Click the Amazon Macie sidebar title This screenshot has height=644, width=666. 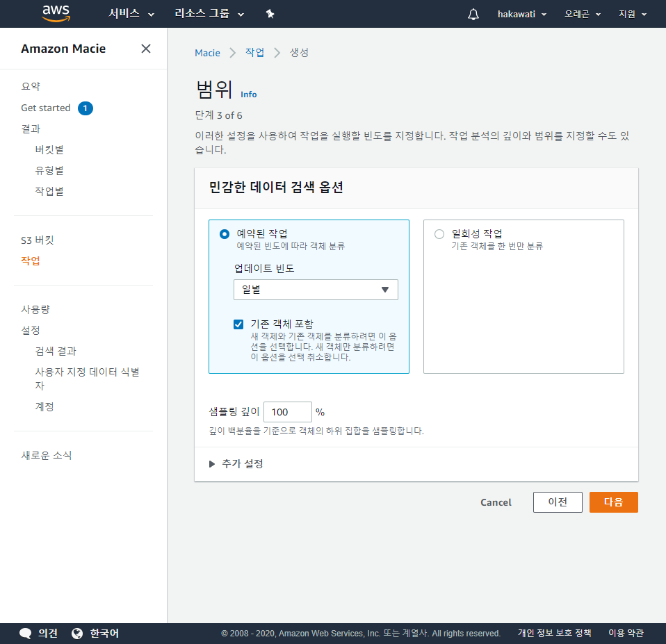(63, 49)
